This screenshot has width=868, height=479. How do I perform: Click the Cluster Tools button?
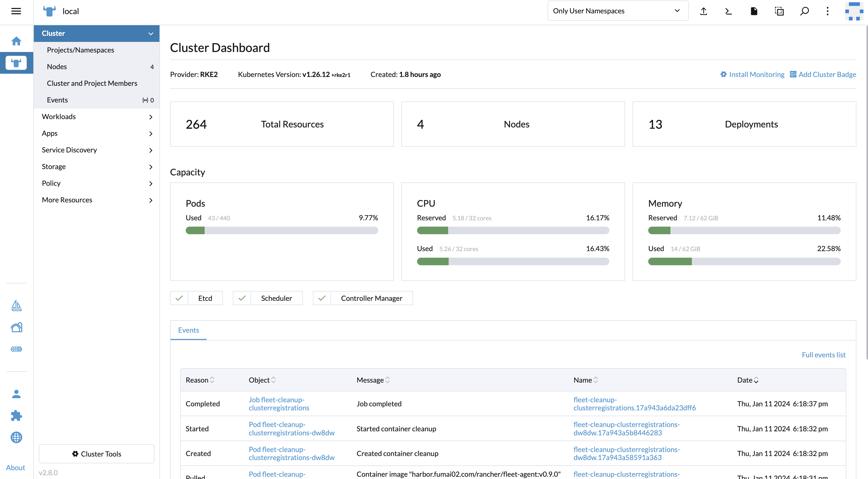(x=96, y=454)
